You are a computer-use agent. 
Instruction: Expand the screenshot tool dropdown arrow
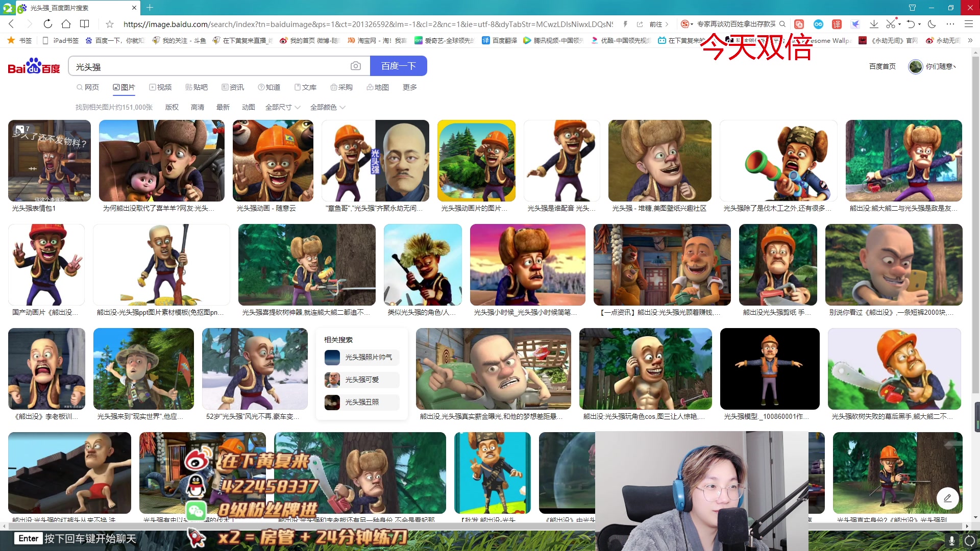(900, 24)
